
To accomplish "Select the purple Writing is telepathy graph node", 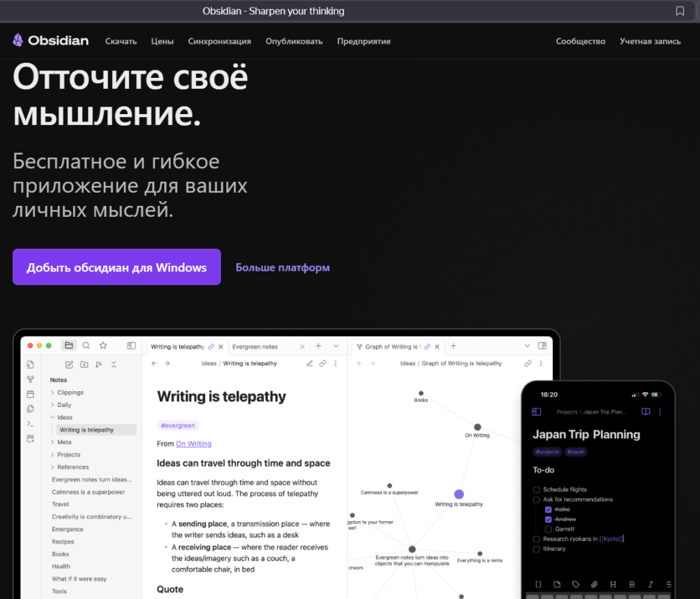I will pos(459,494).
